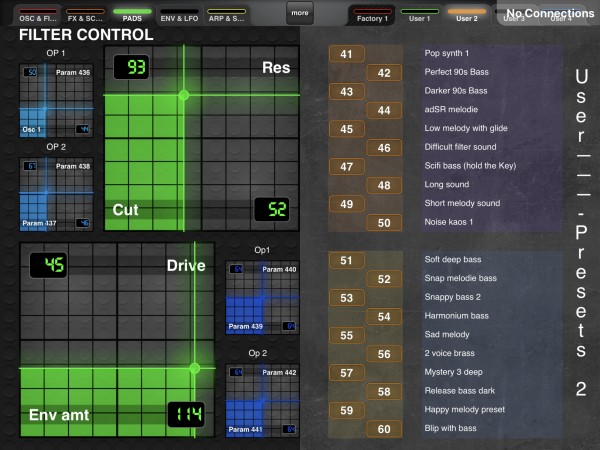Click the Env amt value display 114
This screenshot has height=450, width=600.
tap(186, 414)
